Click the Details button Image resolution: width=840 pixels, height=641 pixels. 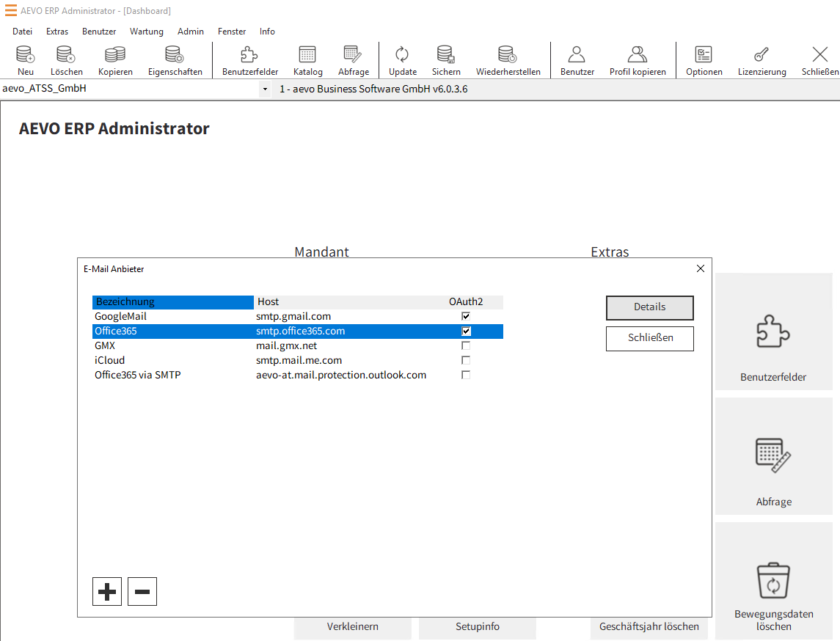(649, 307)
